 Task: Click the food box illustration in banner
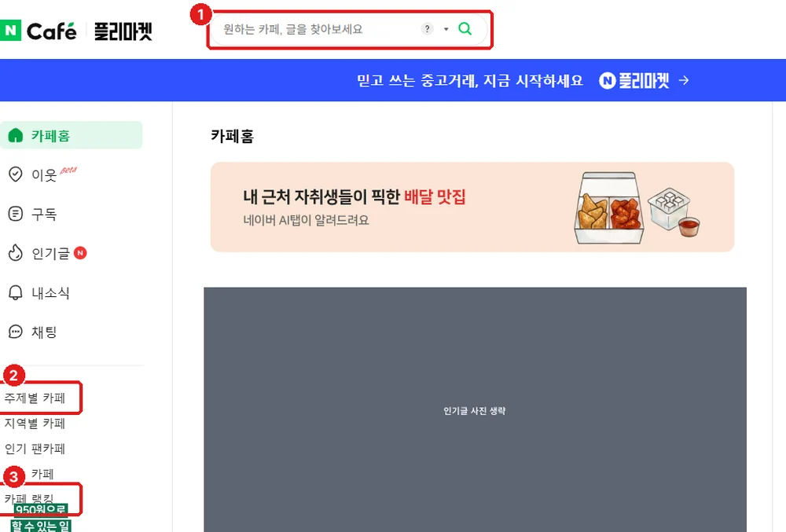click(x=610, y=208)
